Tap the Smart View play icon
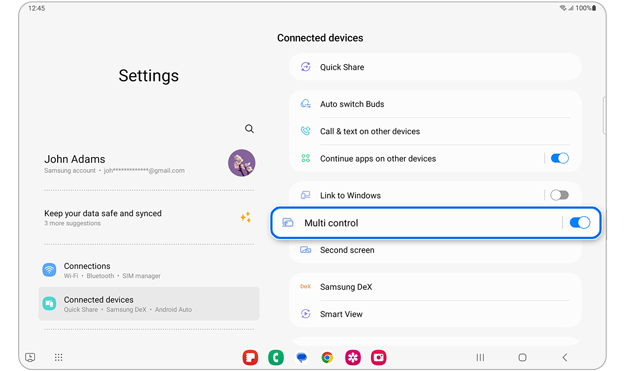Image resolution: width=624 pixels, height=371 pixels. tap(305, 314)
